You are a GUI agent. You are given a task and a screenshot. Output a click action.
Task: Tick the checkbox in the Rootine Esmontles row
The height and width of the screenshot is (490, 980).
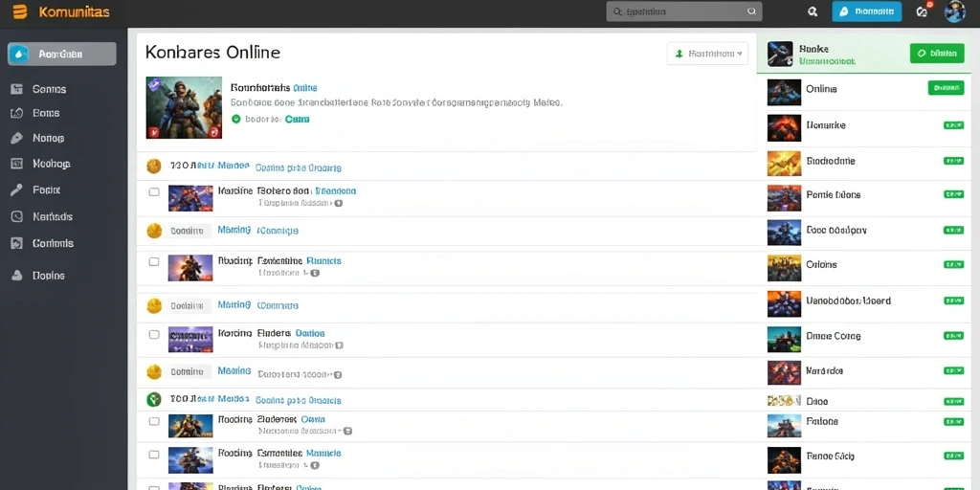point(154,455)
